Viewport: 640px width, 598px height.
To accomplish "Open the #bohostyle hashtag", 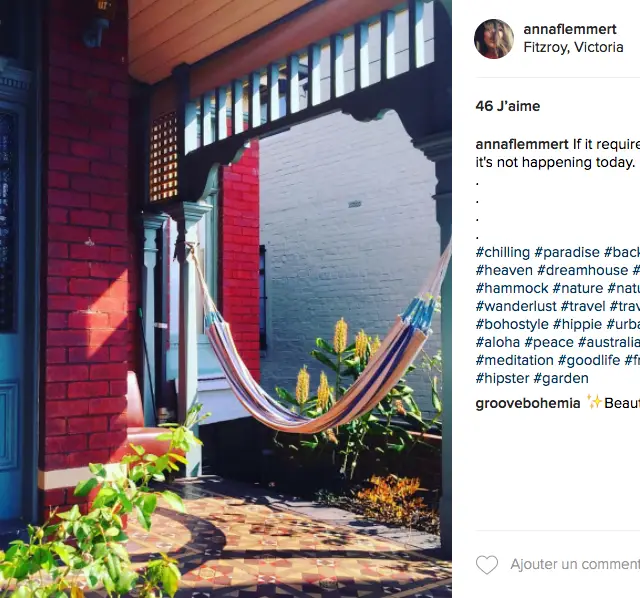I will click(x=512, y=324).
